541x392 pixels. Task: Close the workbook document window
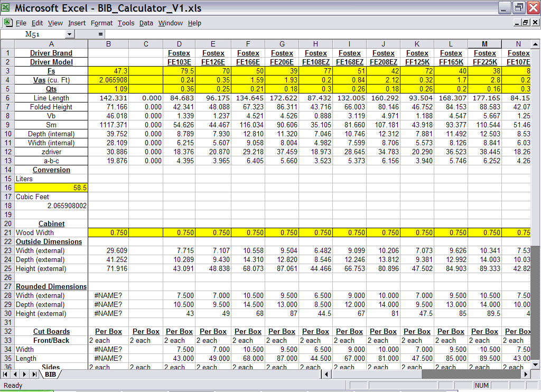click(535, 22)
